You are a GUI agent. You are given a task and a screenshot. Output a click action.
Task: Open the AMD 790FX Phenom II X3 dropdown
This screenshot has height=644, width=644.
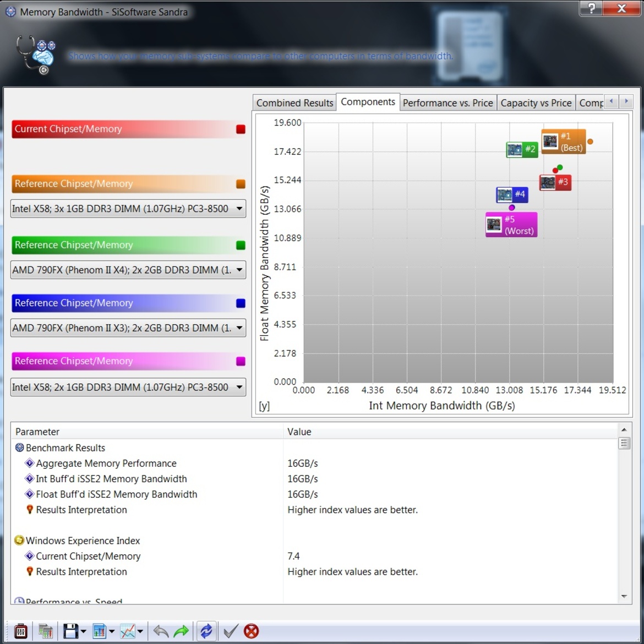click(128, 328)
